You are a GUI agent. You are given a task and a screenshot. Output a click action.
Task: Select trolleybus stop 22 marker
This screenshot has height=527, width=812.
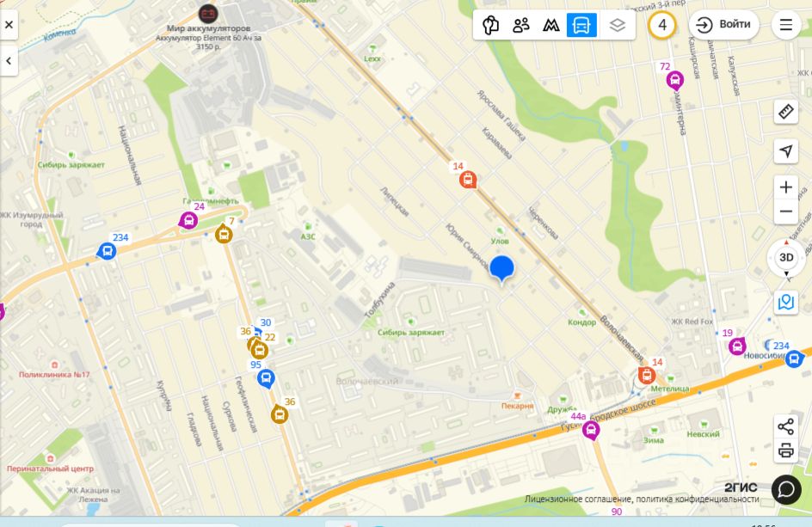[260, 351]
